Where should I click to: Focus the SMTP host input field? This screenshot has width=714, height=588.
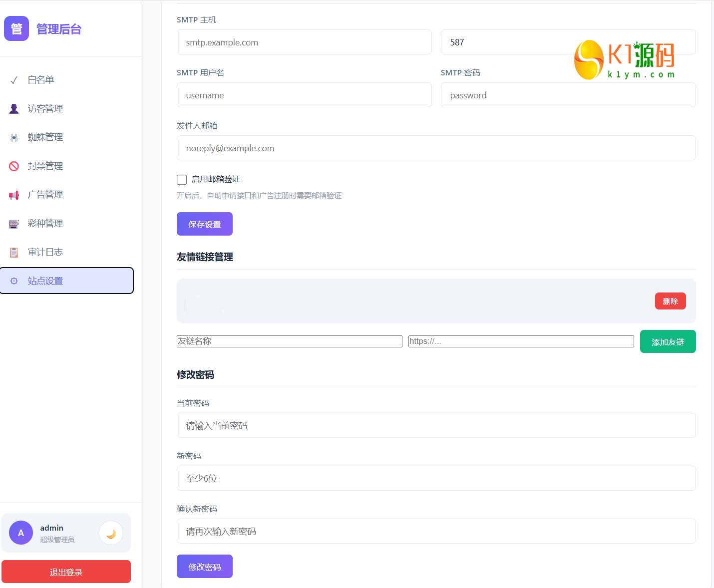(x=304, y=42)
